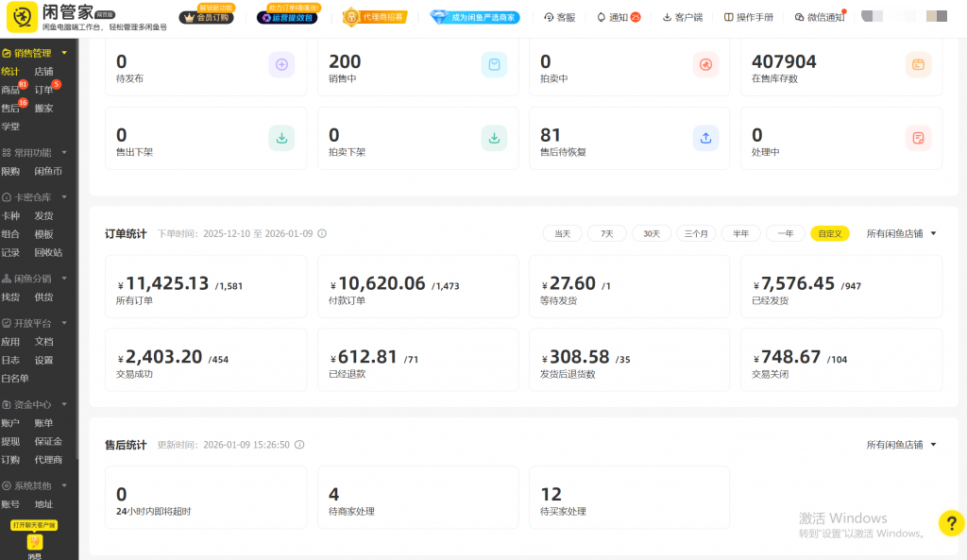Screen dimensions: 967x560
Task: Click the 会员订购 button
Action: tap(207, 17)
